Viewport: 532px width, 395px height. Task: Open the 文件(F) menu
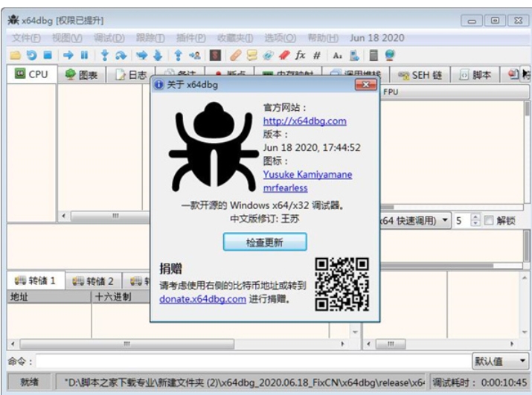pos(26,38)
